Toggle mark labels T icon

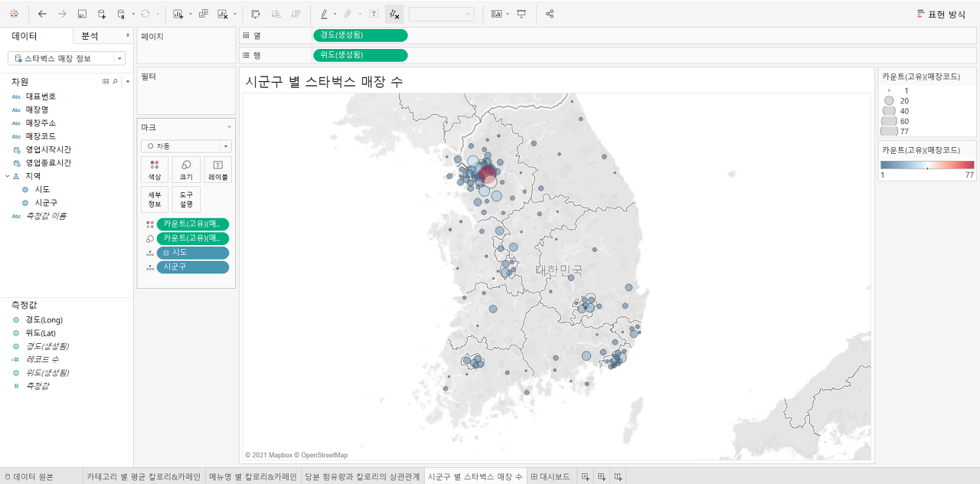click(374, 14)
